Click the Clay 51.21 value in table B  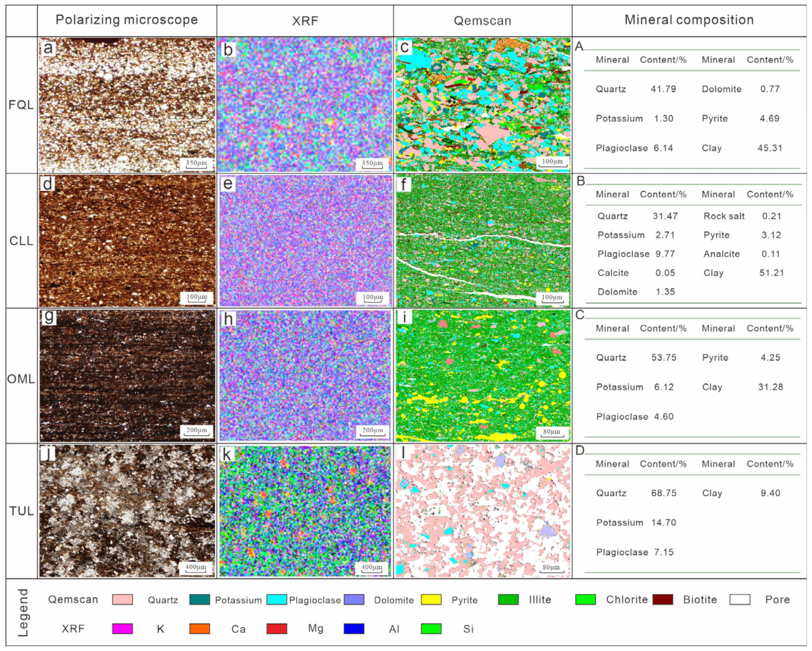[771, 273]
